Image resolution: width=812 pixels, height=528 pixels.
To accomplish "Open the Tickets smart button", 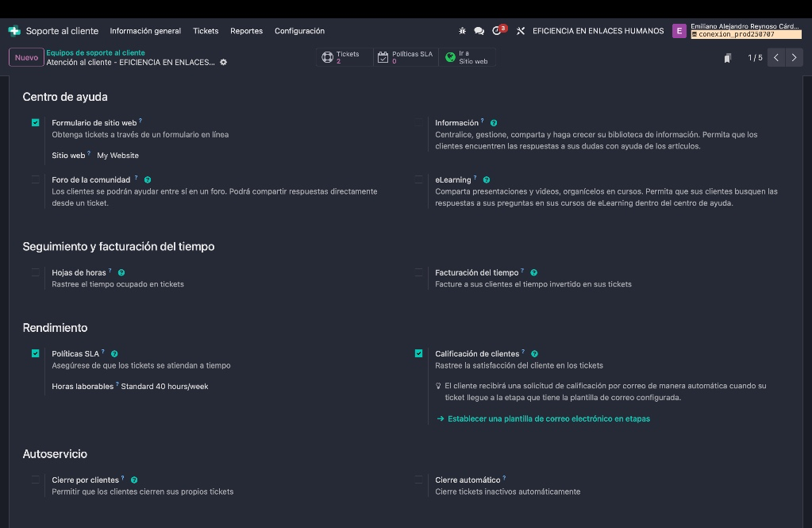I will [x=344, y=57].
